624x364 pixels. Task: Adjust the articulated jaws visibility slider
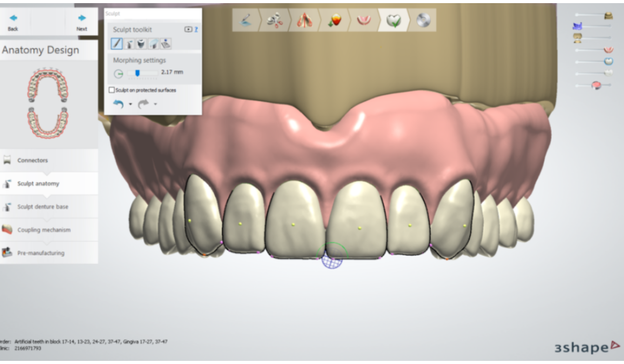pyautogui.click(x=577, y=37)
